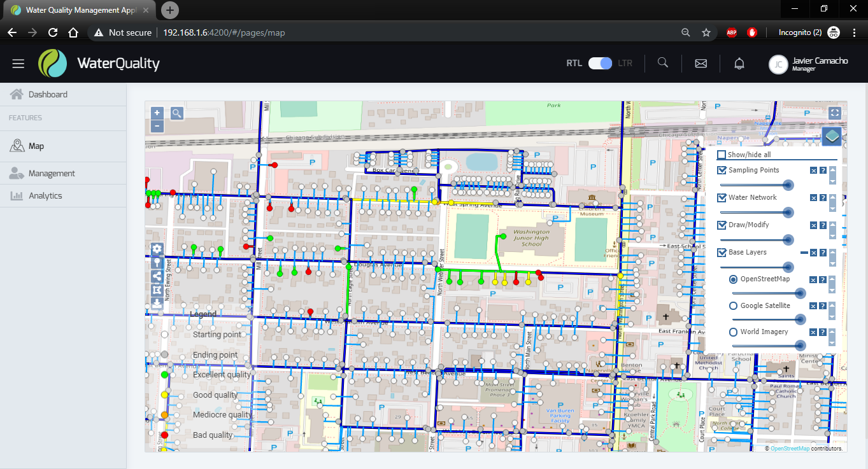Viewport: 868px width, 469px height.
Task: Uncheck the Draw/Modify layer checkbox
Action: click(x=722, y=225)
